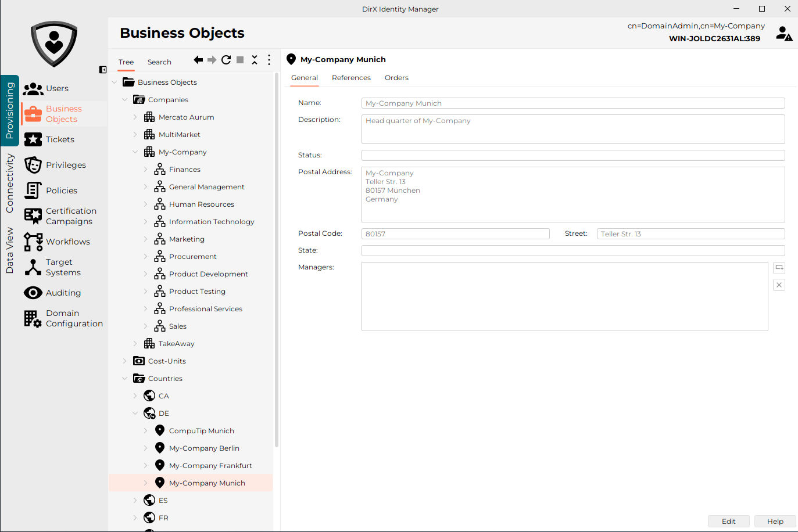Select Information Technology in the tree

(212, 221)
